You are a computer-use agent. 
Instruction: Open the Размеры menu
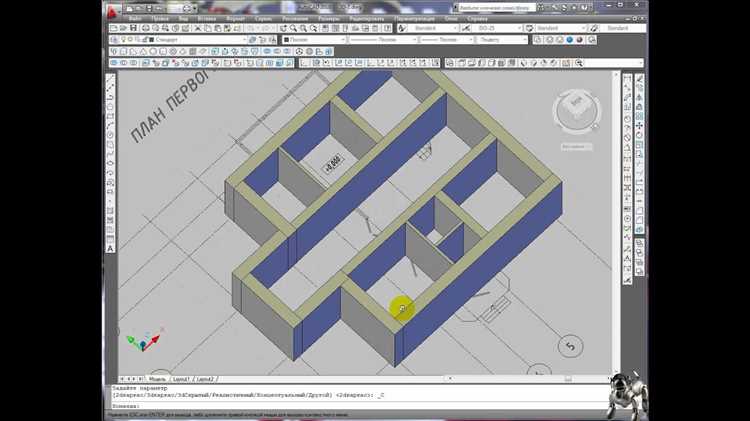(330, 19)
